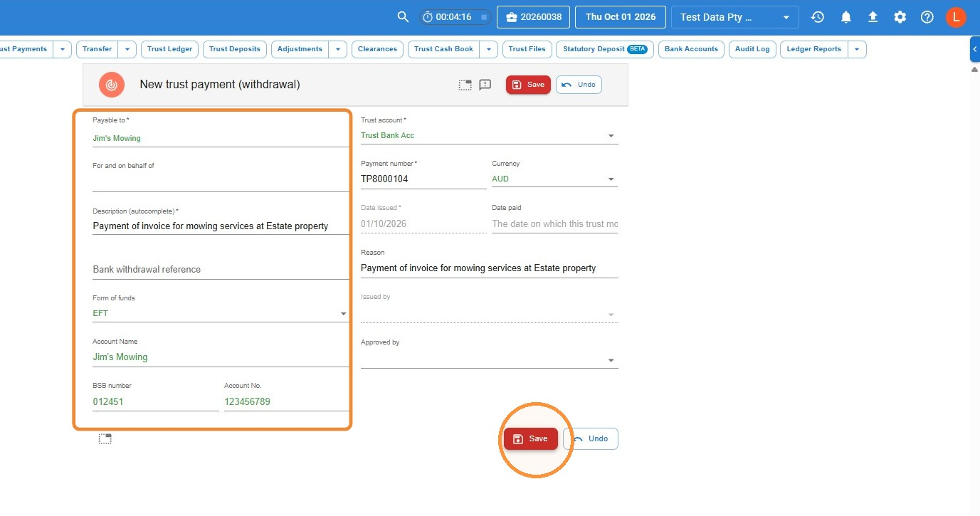Click the dotted window icon beside the comment icon
Viewport: 980px width, 516px height.
465,85
